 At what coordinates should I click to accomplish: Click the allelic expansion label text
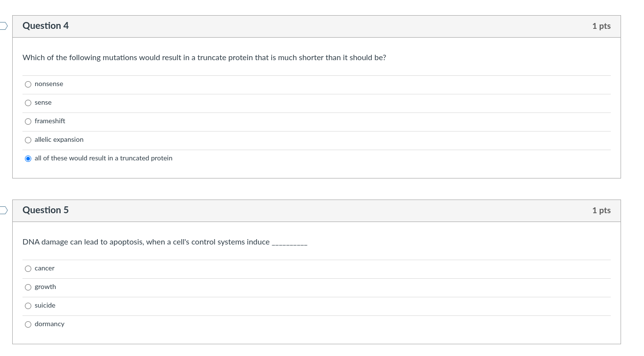(x=59, y=140)
